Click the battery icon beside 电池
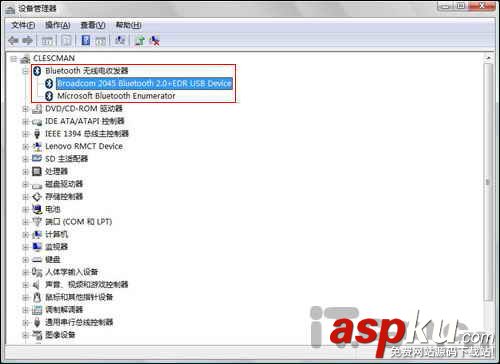This screenshot has height=364, width=500. tap(37, 209)
